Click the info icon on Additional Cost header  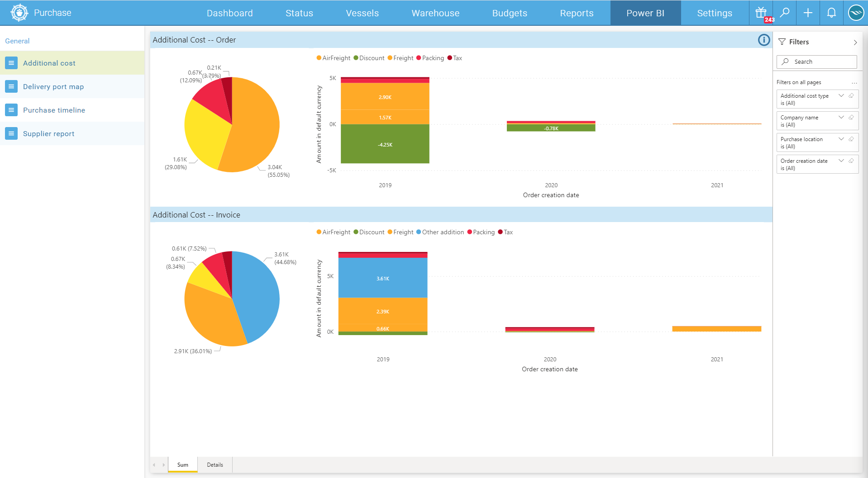[x=763, y=40]
